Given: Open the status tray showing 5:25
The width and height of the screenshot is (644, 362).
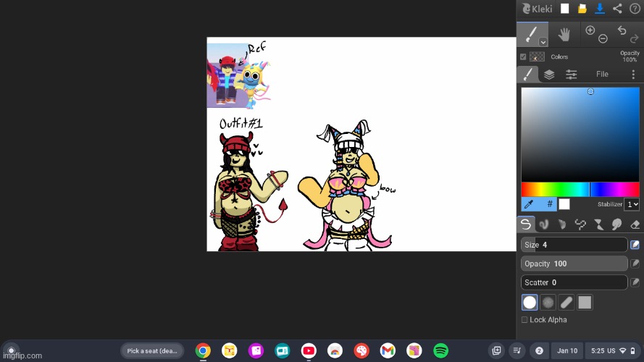Looking at the screenshot, I should tap(613, 351).
